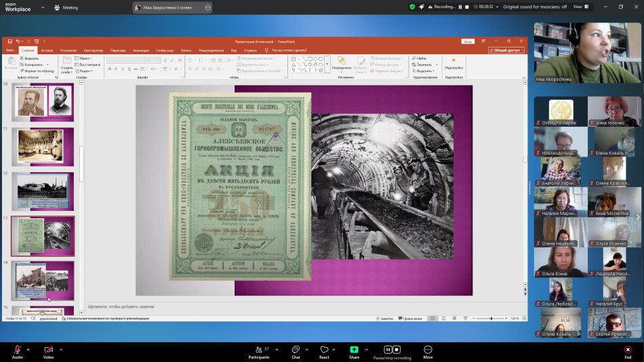Open the View layout dropdown
Screen dimensions: 644x362
coord(580,7)
